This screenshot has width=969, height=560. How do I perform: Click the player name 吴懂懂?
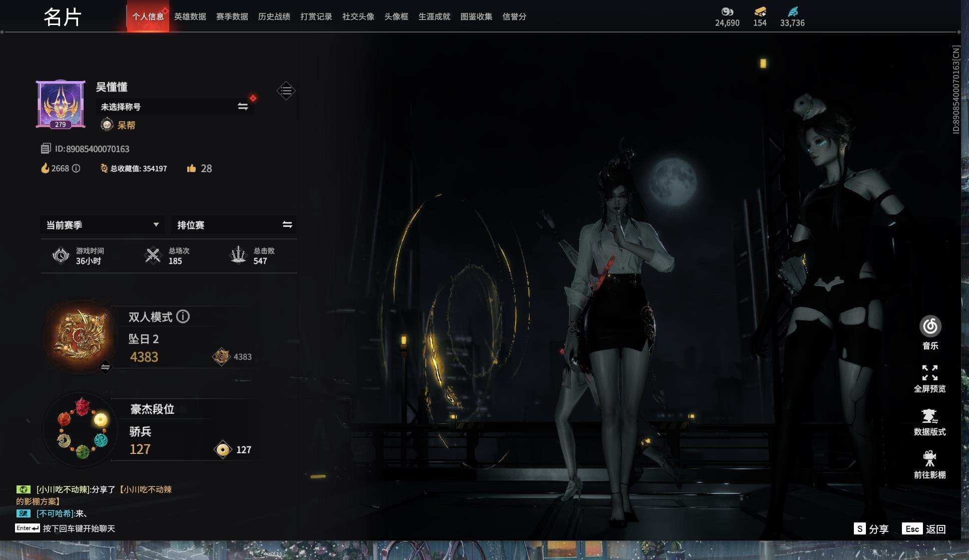[112, 87]
